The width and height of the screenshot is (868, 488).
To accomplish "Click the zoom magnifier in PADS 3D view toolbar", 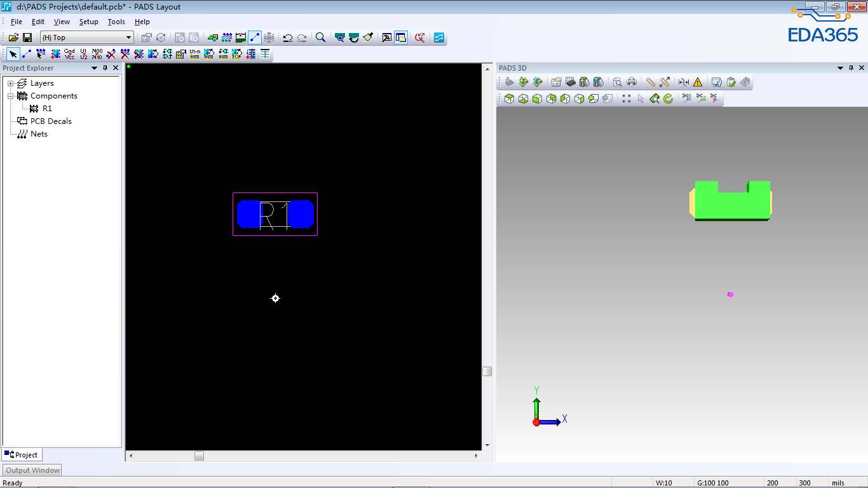I will point(654,98).
